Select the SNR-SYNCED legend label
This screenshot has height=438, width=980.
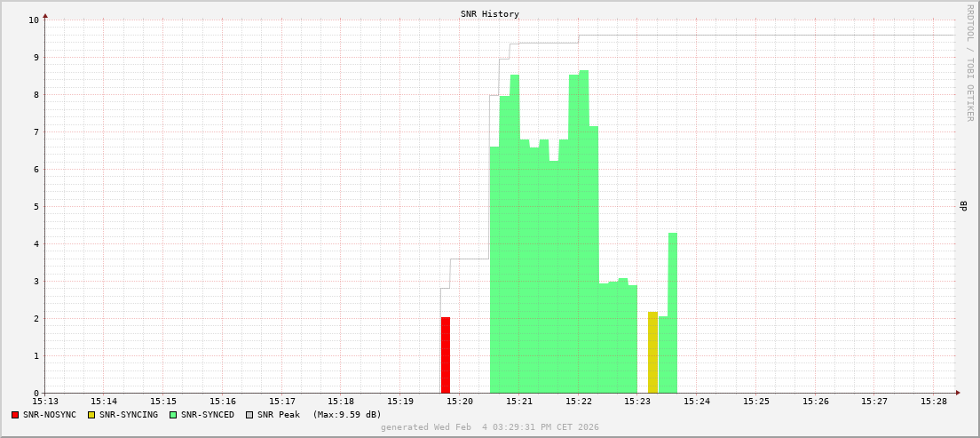pos(208,415)
